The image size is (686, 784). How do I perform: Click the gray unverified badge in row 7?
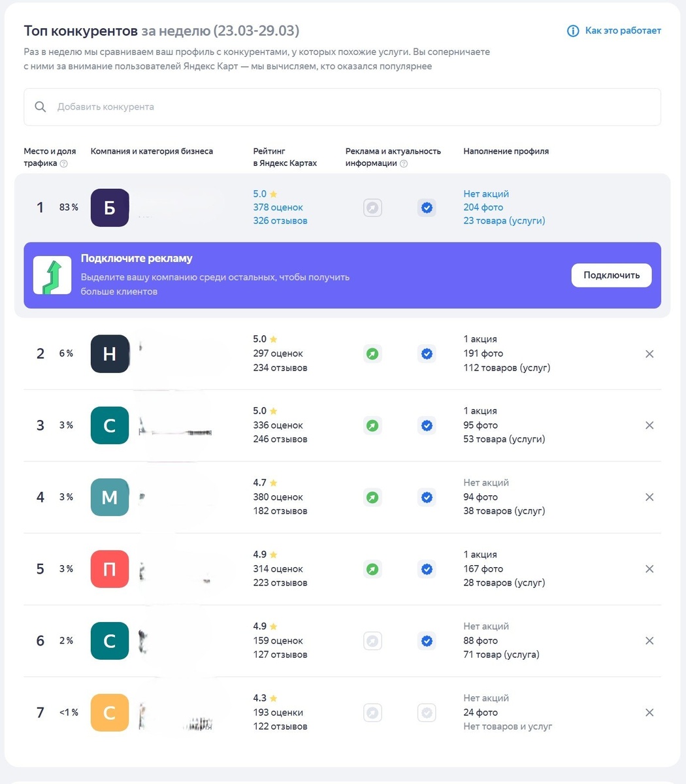pos(427,713)
